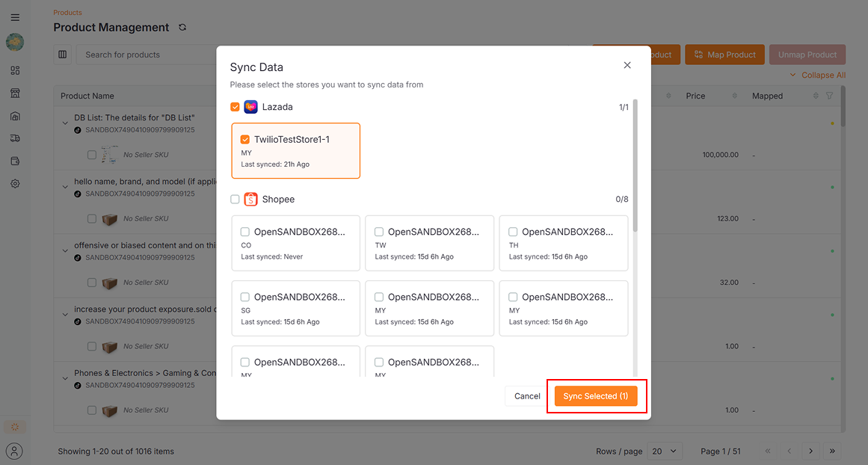Open the apps dashboard icon in sidebar

[15, 70]
